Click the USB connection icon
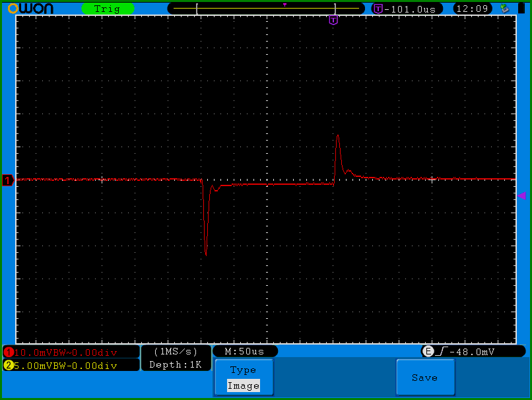The width and height of the screenshot is (532, 400). (x=505, y=9)
